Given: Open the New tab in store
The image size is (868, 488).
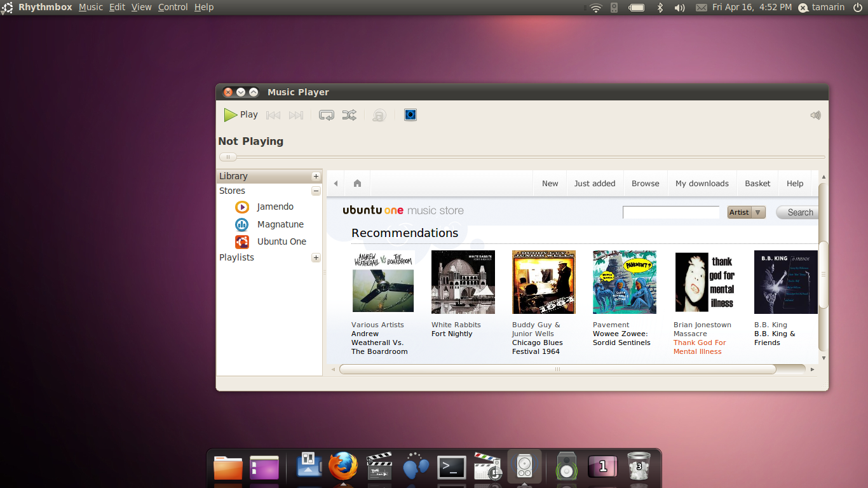Looking at the screenshot, I should click(x=550, y=184).
